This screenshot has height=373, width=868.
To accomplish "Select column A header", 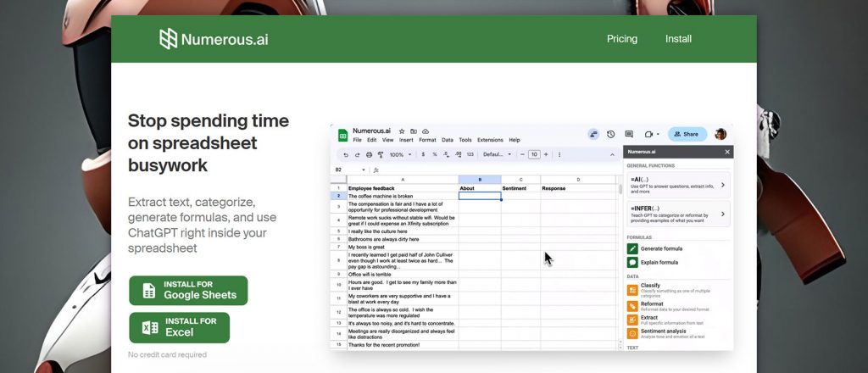I will click(x=403, y=180).
